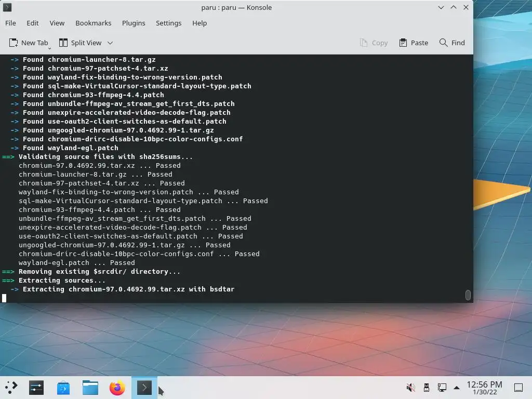
Task: Click the Konsole taskbar entry
Action: point(144,388)
